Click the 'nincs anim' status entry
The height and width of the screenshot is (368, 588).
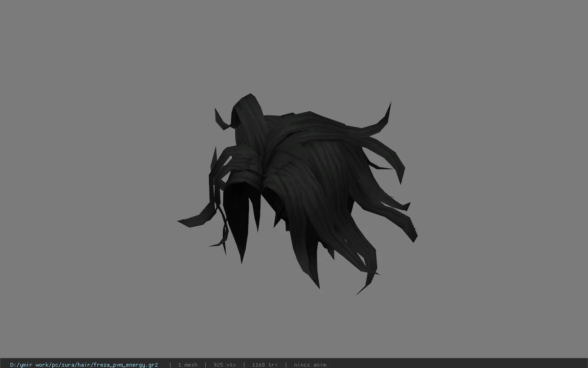click(x=310, y=365)
